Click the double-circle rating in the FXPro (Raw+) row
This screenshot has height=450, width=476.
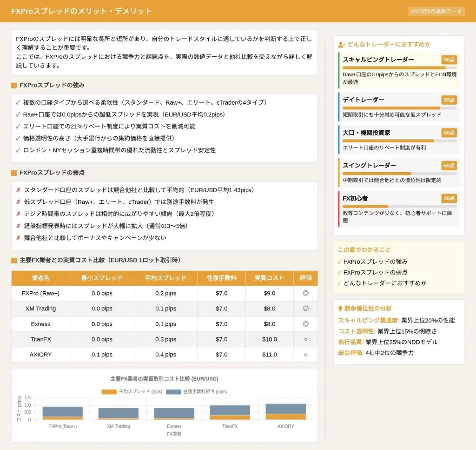click(x=305, y=293)
